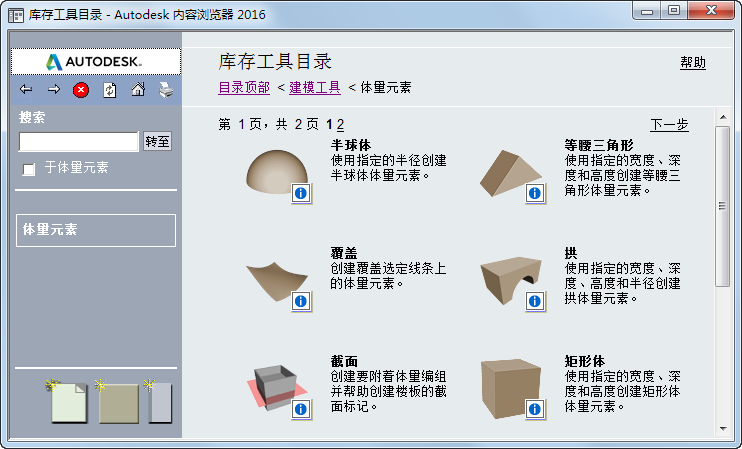The width and height of the screenshot is (742, 449).
Task: Go forward with the right arrow icon
Action: coord(54,89)
